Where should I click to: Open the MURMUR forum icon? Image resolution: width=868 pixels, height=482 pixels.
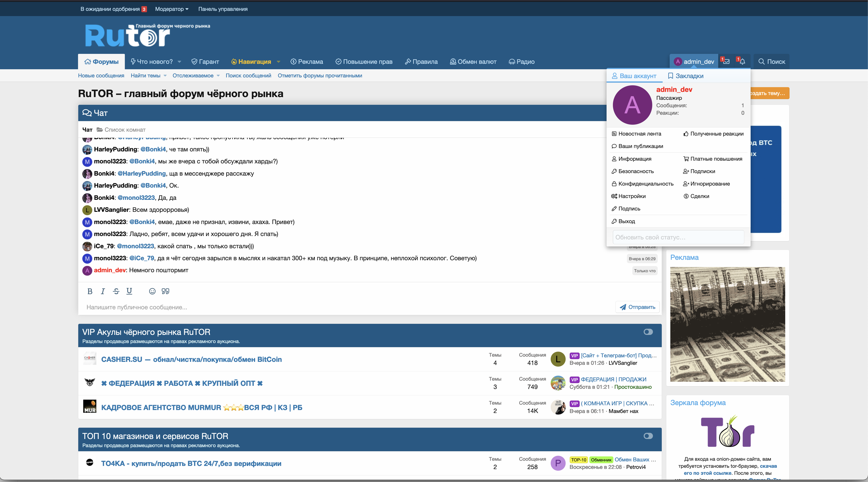(90, 406)
